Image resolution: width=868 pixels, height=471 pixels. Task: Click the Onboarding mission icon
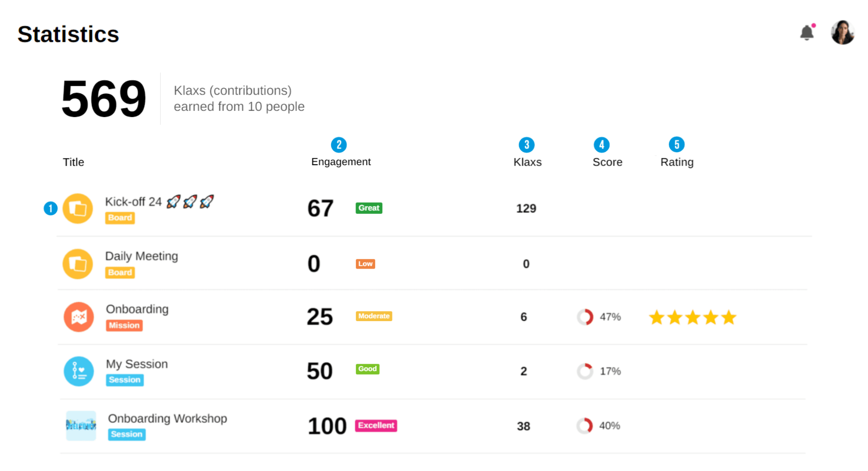pos(79,317)
